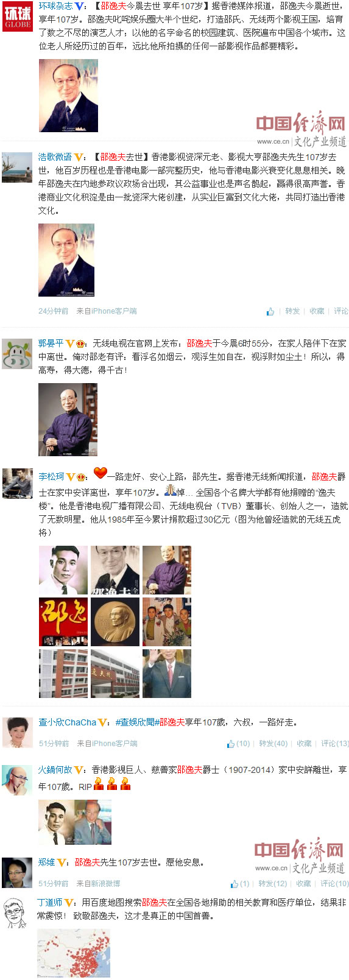
Task: Like the 浩歌微语 post with thumbs-up icon
Action: click(270, 311)
